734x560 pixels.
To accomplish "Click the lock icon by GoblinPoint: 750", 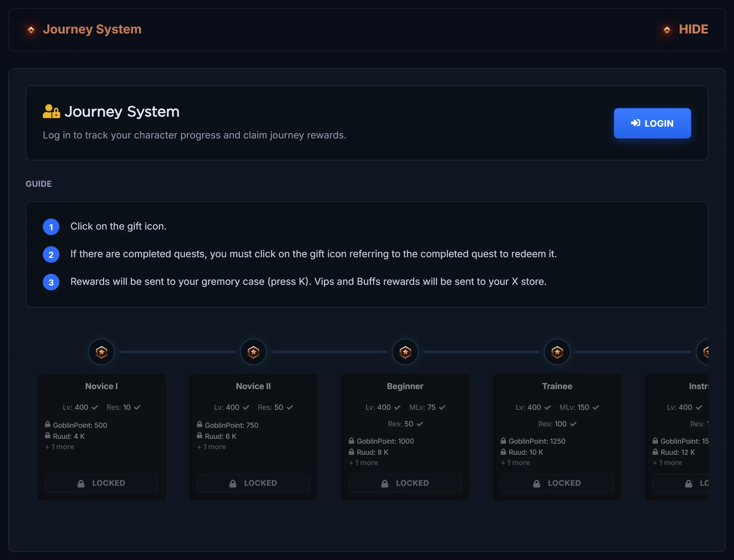I will pos(200,424).
